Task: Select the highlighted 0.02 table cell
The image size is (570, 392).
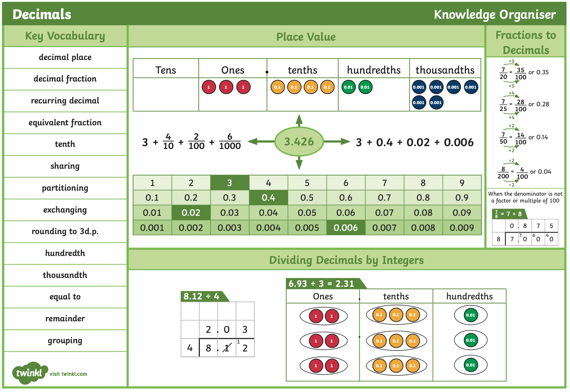Action: 191,213
